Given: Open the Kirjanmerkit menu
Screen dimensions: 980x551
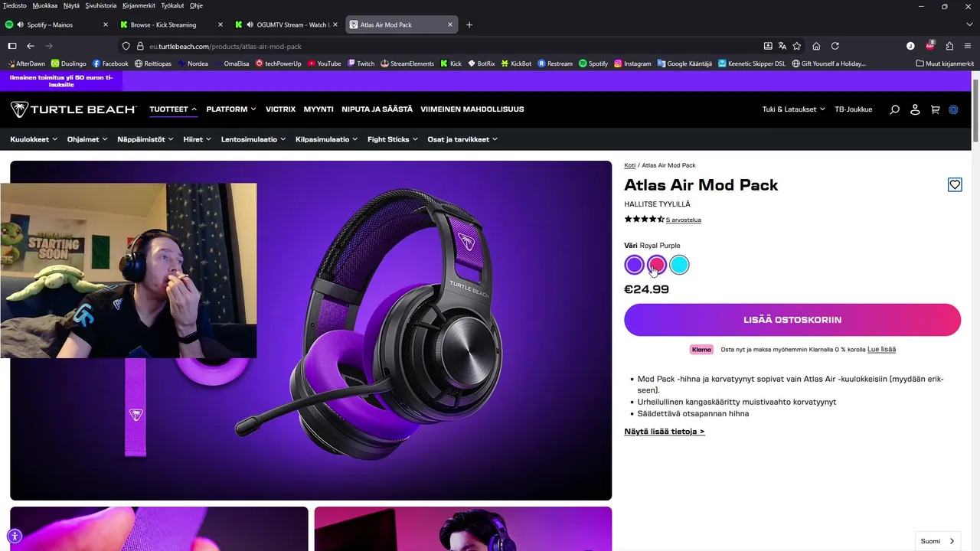Looking at the screenshot, I should tap(139, 5).
